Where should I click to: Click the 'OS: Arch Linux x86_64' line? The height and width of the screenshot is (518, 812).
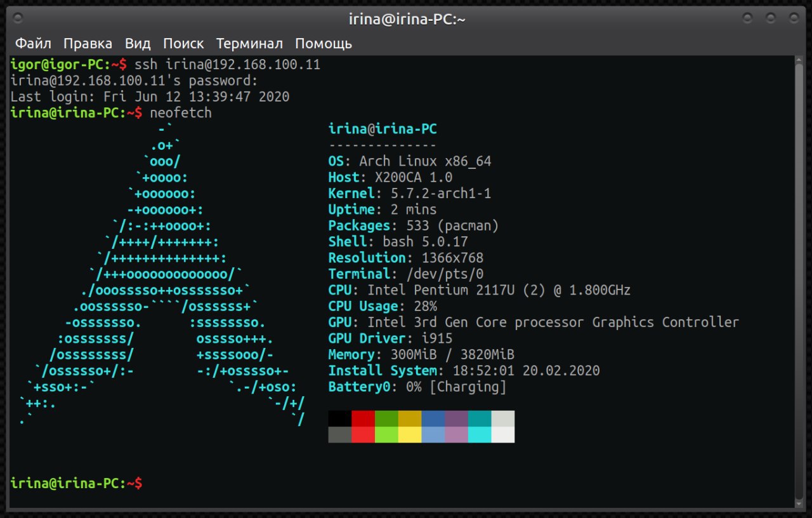(x=410, y=161)
